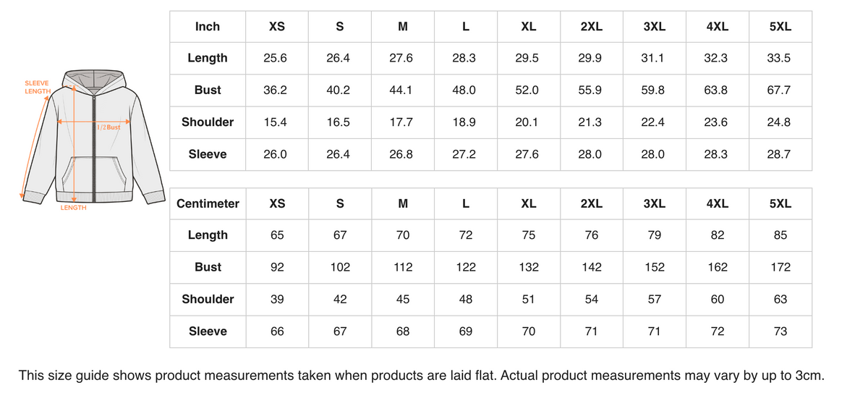Click the SLEEVE LENGTH label on diagram

pos(38,87)
